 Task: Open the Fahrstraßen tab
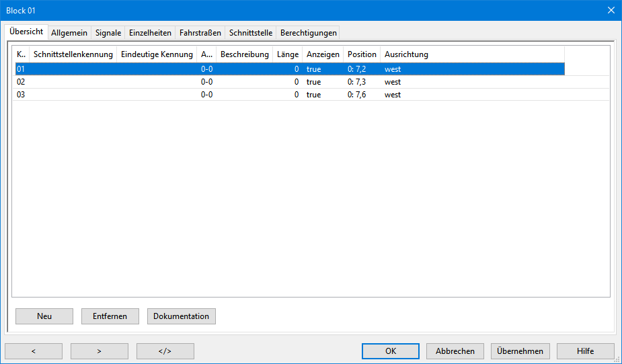[200, 32]
